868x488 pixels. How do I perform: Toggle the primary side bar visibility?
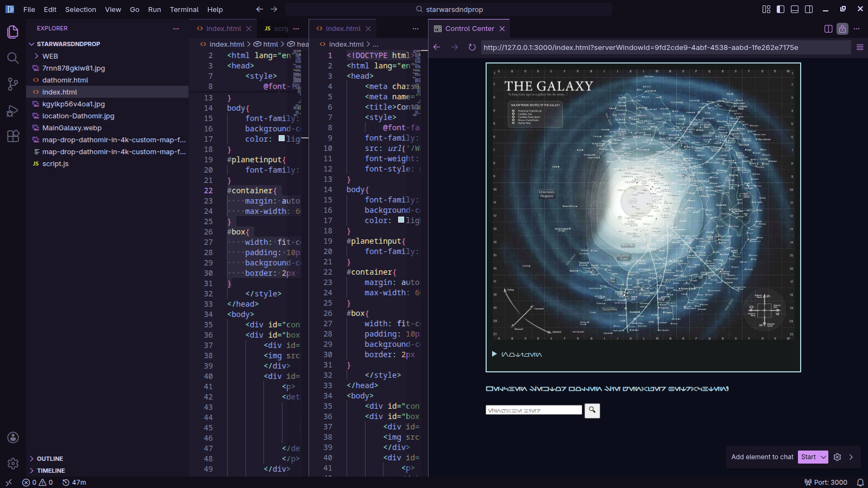781,9
